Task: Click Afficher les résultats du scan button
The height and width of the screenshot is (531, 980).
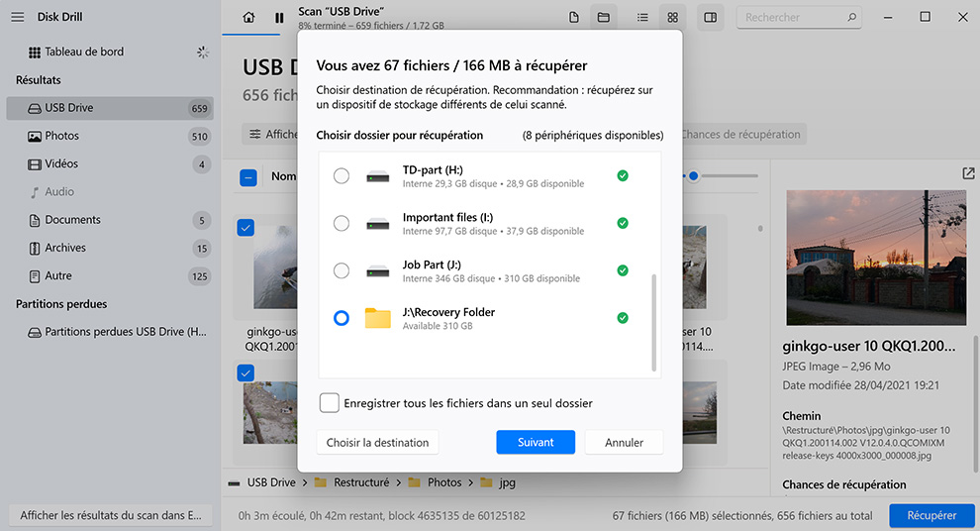Action: tap(111, 515)
